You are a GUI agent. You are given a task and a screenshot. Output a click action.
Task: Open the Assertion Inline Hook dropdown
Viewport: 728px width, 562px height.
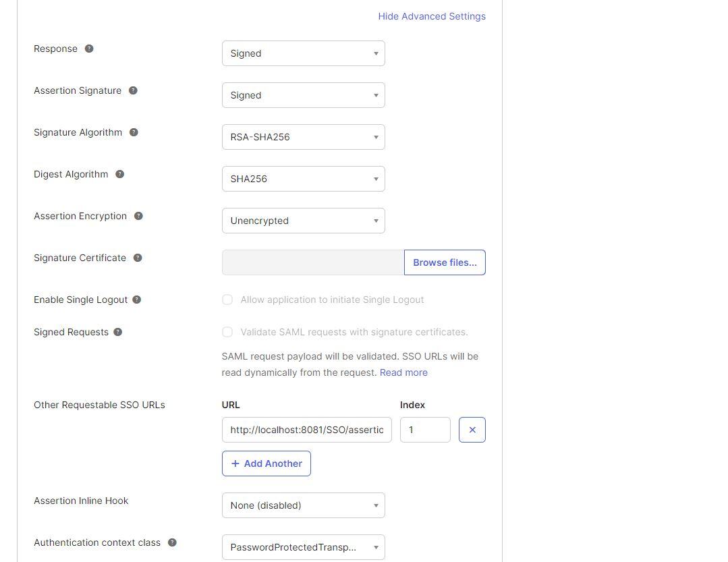tap(303, 505)
